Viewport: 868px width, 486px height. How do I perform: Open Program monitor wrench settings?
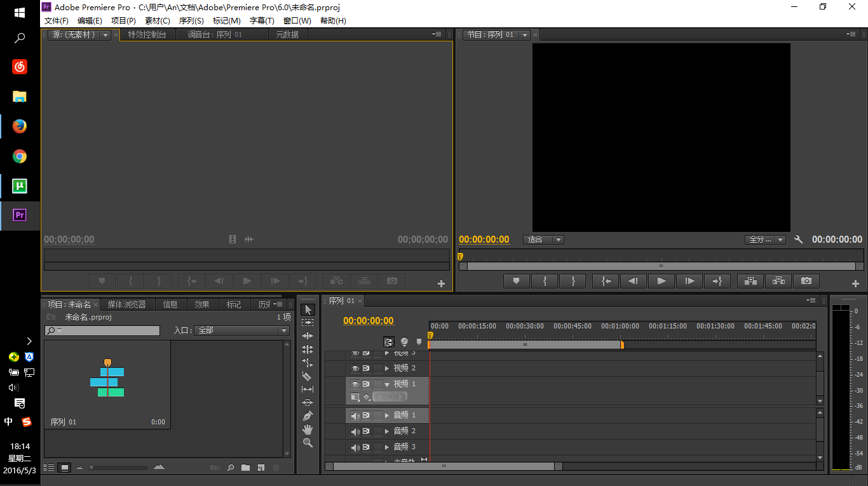(x=799, y=240)
